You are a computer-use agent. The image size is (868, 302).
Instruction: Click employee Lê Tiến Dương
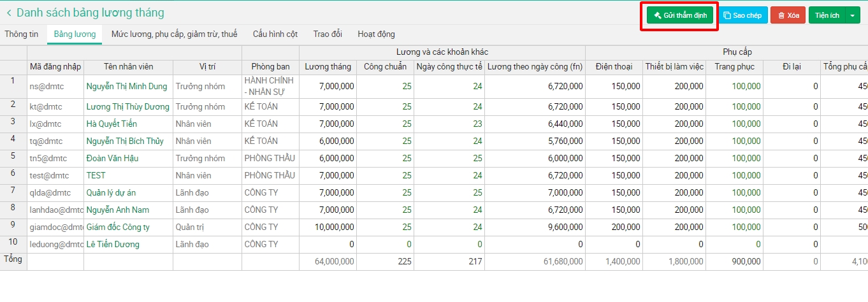tap(113, 244)
